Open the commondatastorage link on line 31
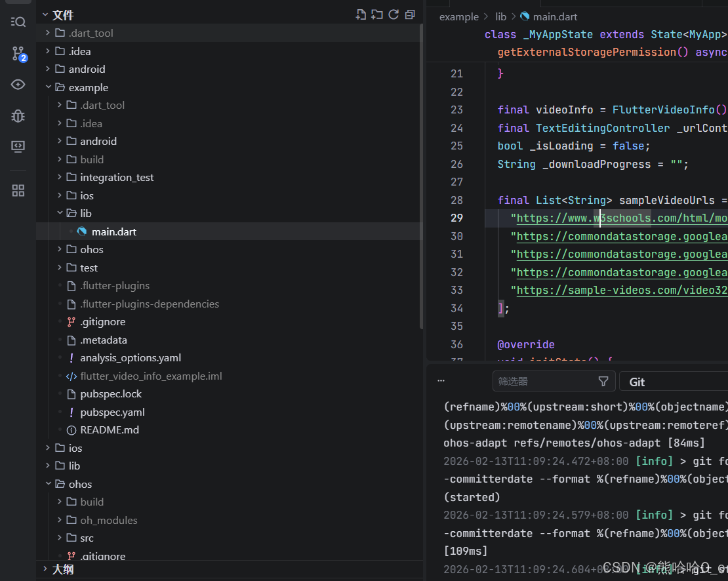The image size is (728, 581). point(622,254)
